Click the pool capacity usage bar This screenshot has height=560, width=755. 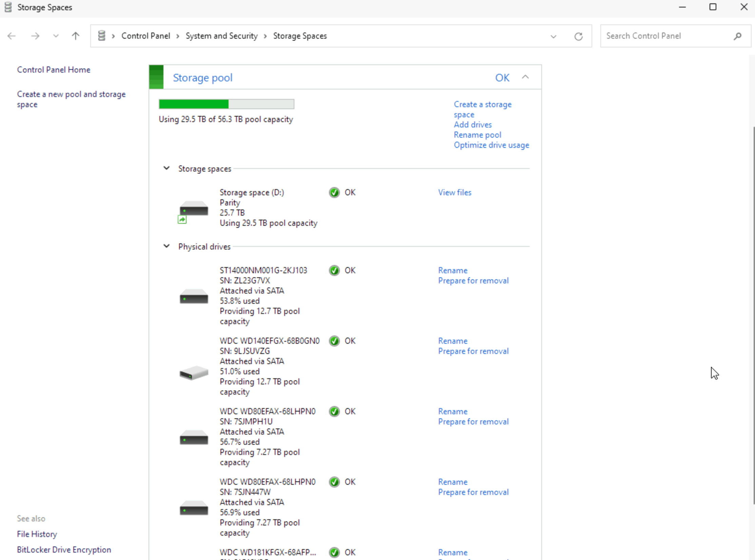[x=226, y=104]
